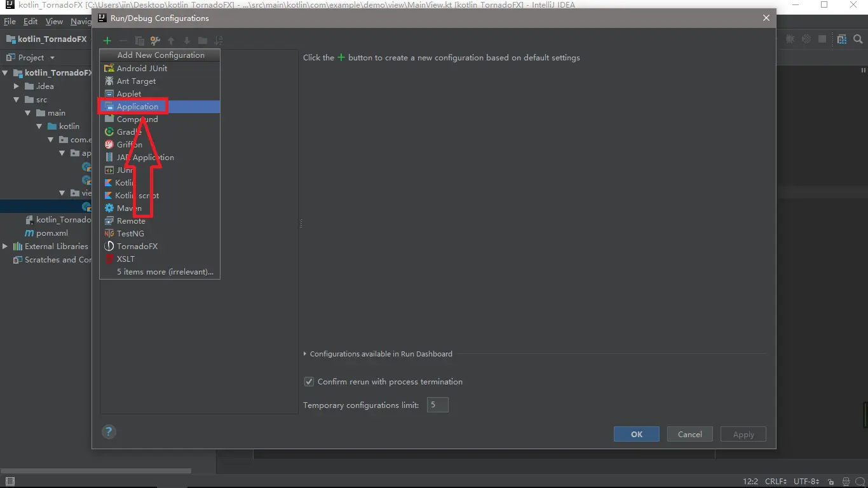This screenshot has height=488, width=868.
Task: Select Scratches and Consoles node
Action: click(58, 260)
